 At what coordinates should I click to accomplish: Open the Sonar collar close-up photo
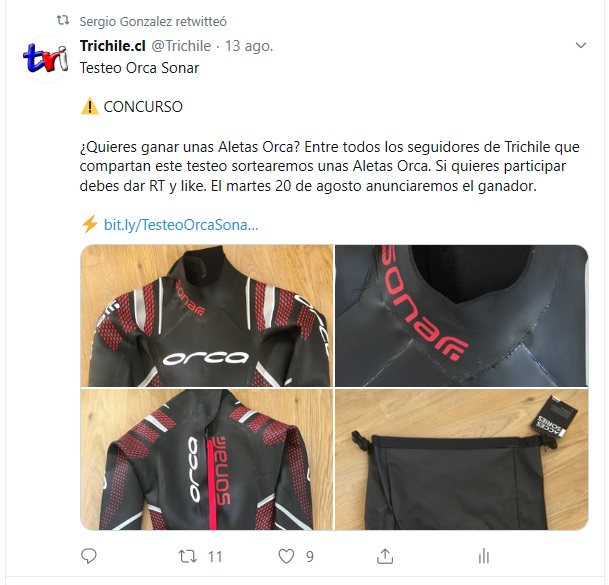point(462,316)
